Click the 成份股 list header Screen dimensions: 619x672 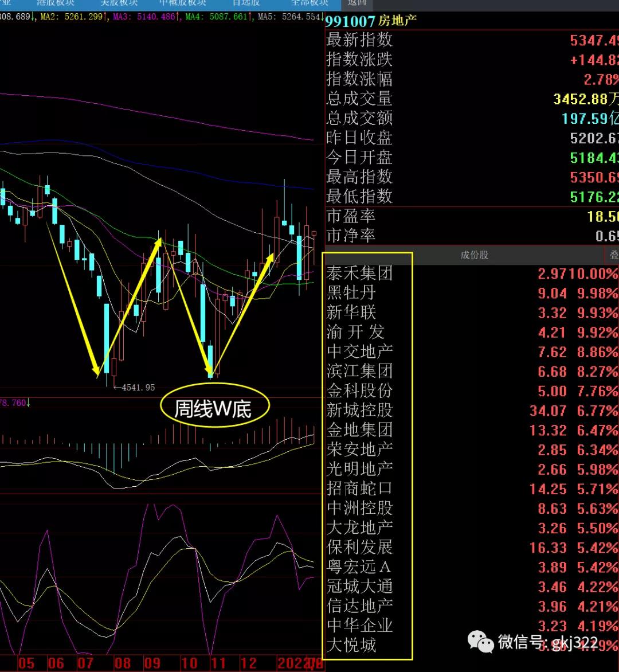pyautogui.click(x=474, y=255)
